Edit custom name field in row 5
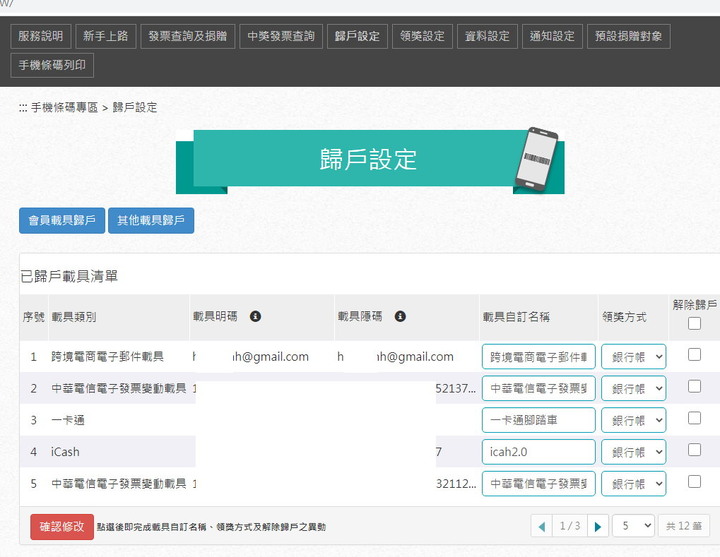 (x=539, y=484)
